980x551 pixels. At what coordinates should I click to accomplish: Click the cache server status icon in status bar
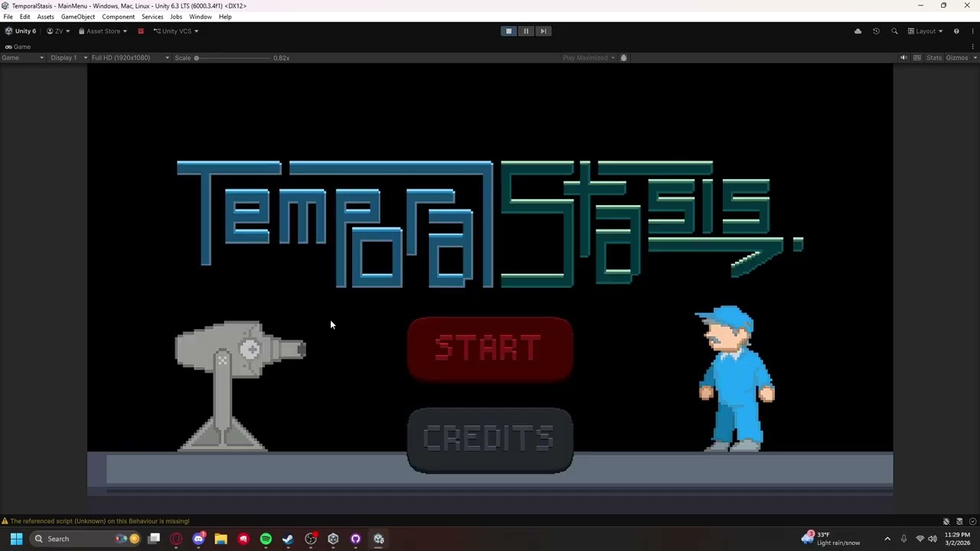[959, 521]
